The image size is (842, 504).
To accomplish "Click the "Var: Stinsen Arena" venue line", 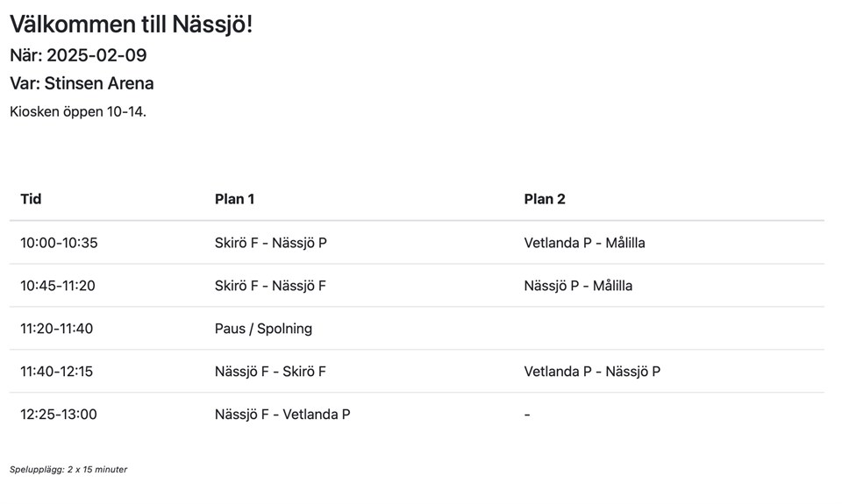I will click(82, 83).
